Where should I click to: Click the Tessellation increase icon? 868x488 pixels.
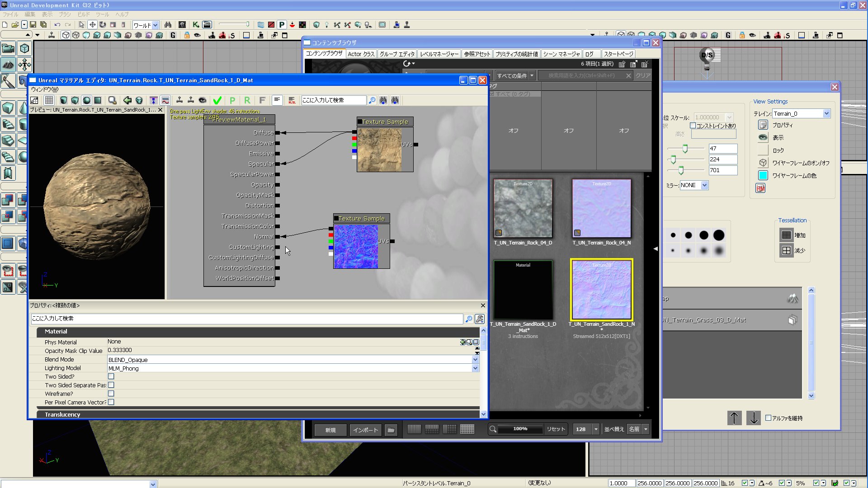786,235
